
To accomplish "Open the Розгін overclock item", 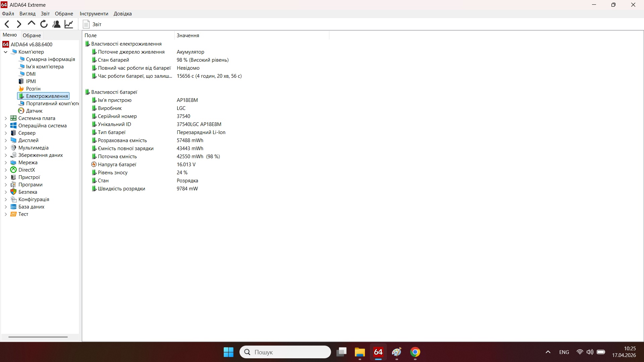I will coord(33,88).
